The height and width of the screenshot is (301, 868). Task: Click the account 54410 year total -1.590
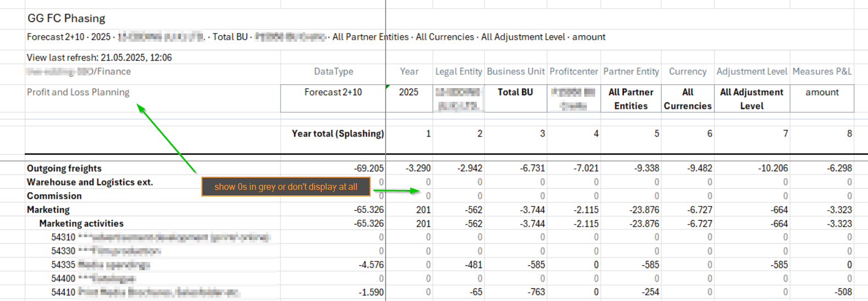pyautogui.click(x=371, y=292)
